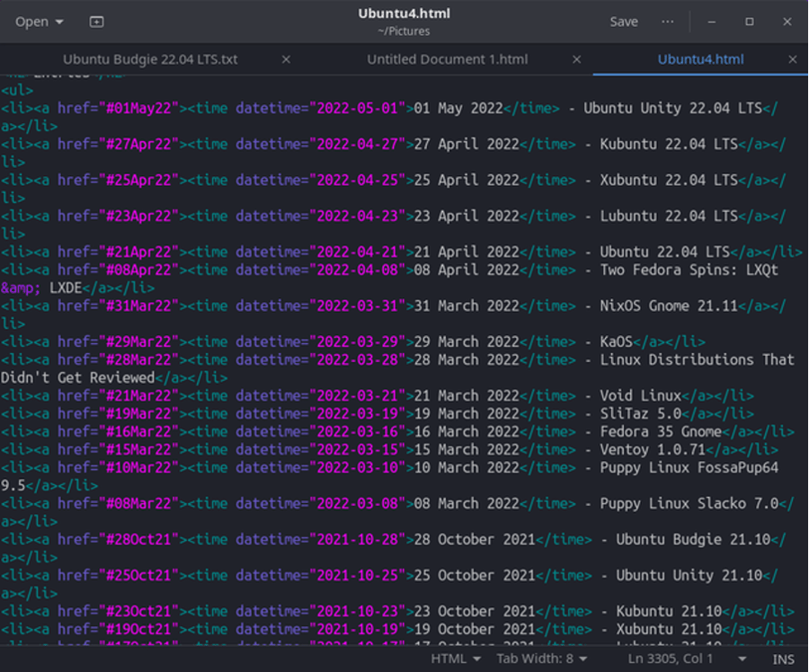This screenshot has height=672, width=809.
Task: Click the "2022-03-08" datetime value
Action: pos(358,503)
